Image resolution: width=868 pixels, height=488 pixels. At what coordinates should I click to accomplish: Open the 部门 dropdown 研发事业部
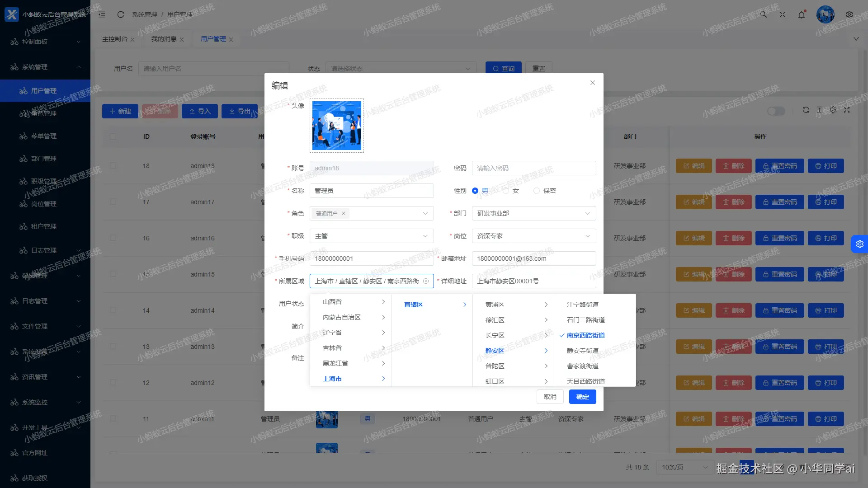coord(533,213)
